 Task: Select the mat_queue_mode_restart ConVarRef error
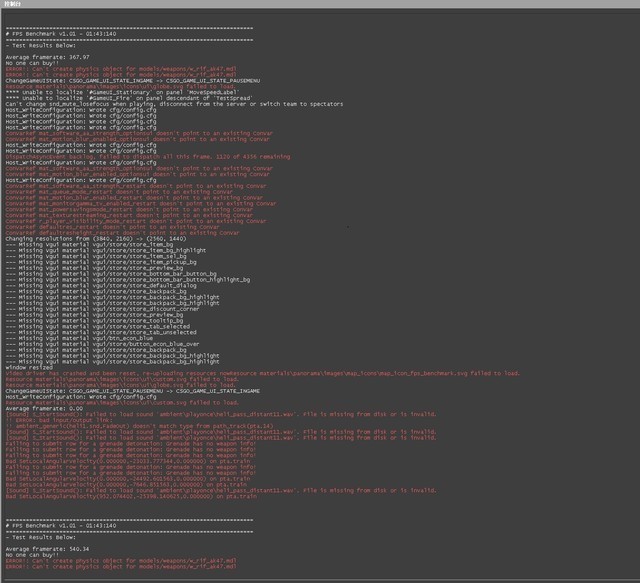click(119, 192)
